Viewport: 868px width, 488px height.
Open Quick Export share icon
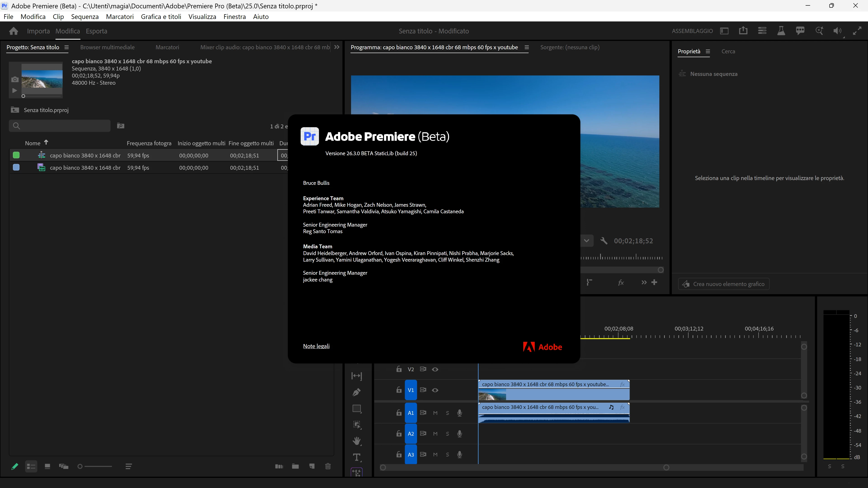point(743,31)
